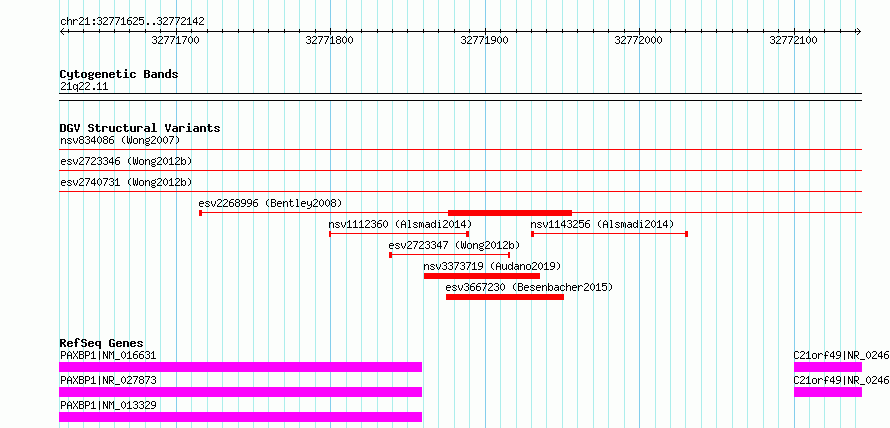The width and height of the screenshot is (890, 428).
Task: Click the upper C21orf49|NR_0246 gene label
Action: tap(841, 355)
